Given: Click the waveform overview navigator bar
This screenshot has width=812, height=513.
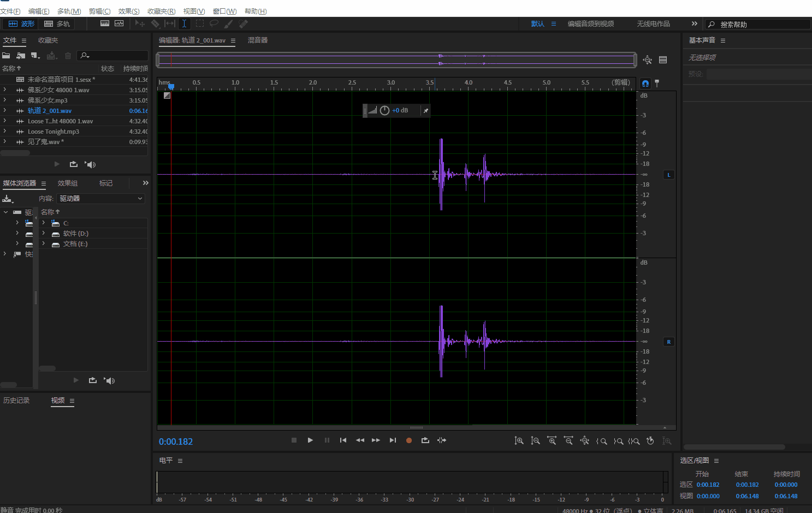Looking at the screenshot, I should click(x=396, y=59).
